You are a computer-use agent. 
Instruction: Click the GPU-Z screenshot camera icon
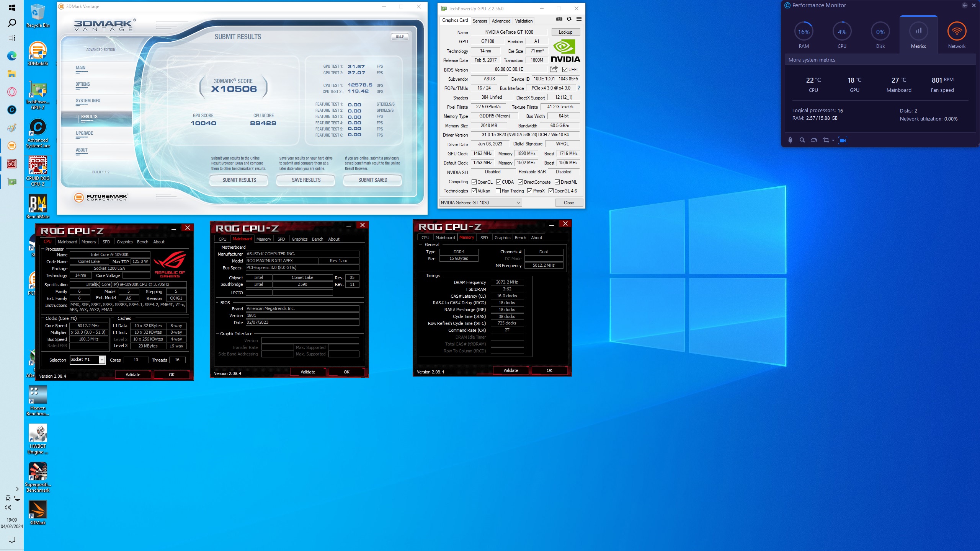[x=559, y=19]
